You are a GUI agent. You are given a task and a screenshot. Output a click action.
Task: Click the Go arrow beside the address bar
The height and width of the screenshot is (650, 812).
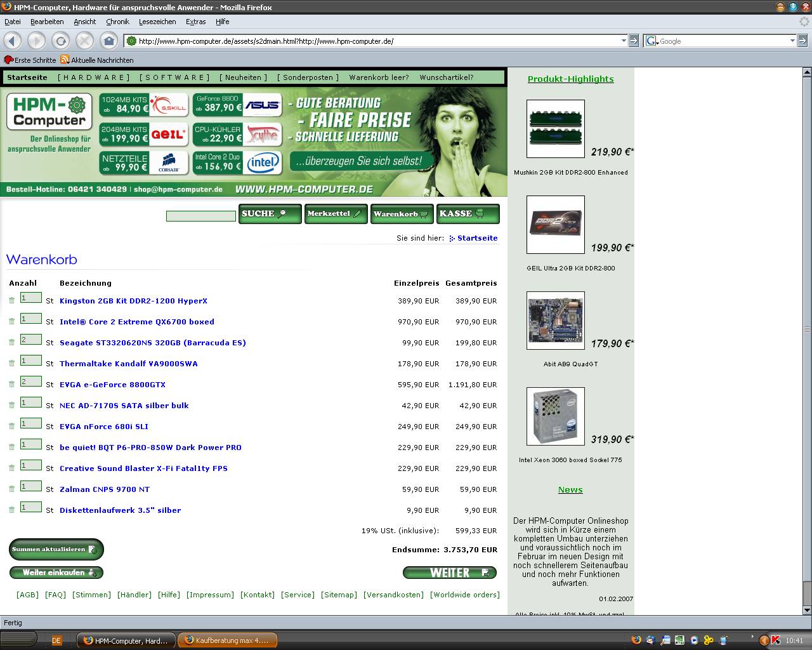(x=633, y=41)
